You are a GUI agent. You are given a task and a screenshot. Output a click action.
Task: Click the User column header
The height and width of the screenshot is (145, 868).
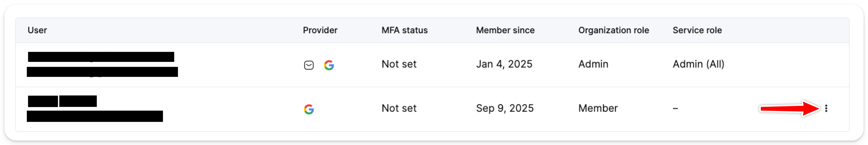click(x=37, y=31)
